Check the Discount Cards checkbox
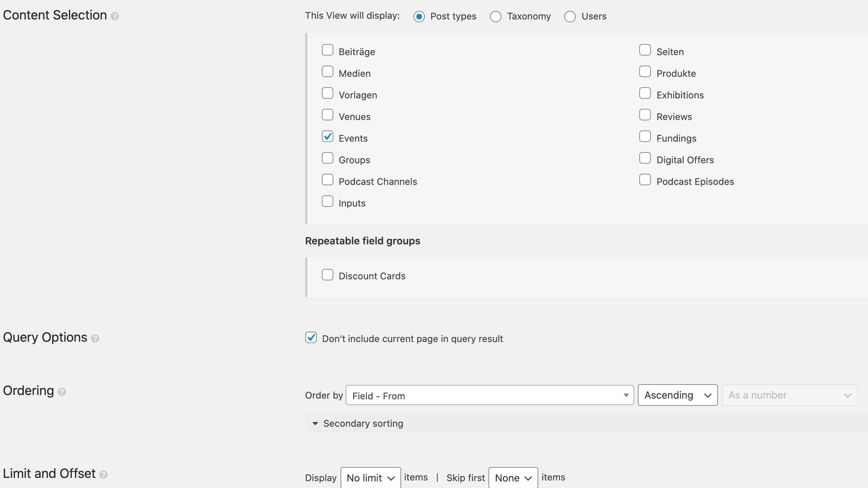 click(x=328, y=275)
